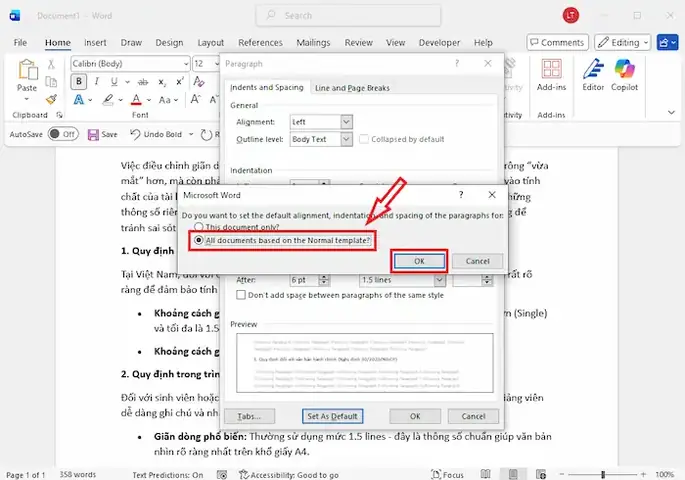Click the 100% zoom level text
685x480 pixels.
tap(664, 475)
